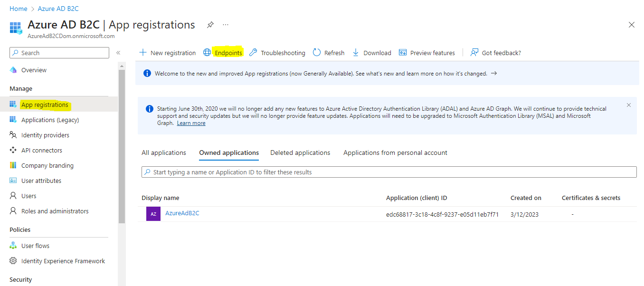
Task: Open Roles and administrators menu label
Action: point(55,211)
